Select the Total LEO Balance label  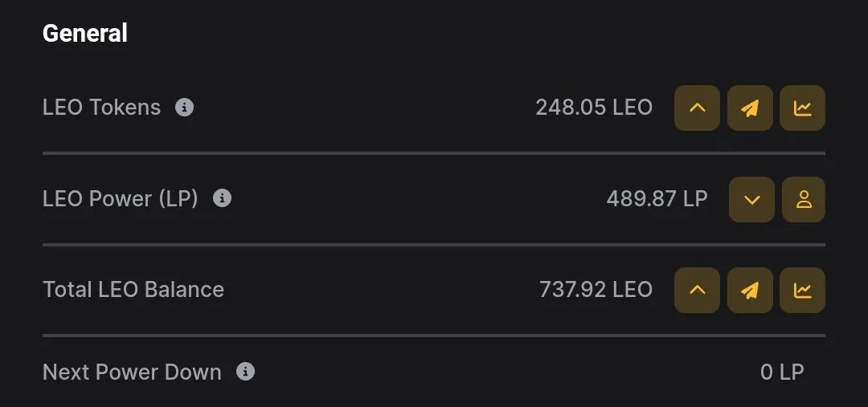click(133, 290)
